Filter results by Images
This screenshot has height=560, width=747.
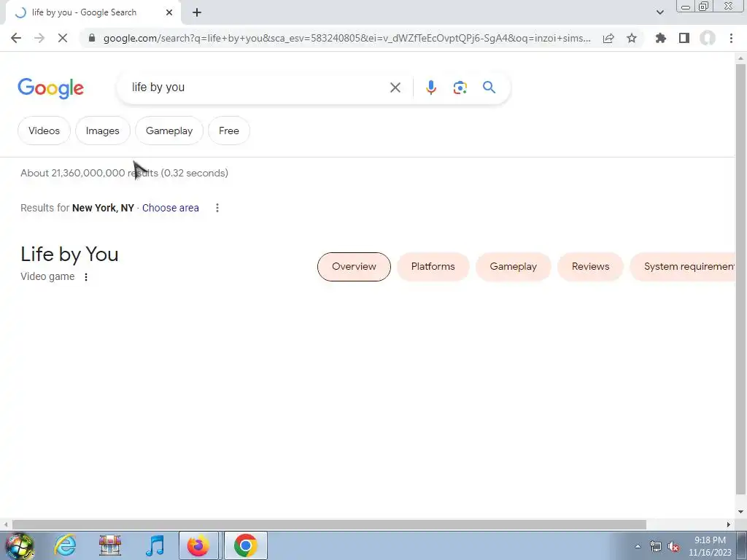(x=102, y=131)
